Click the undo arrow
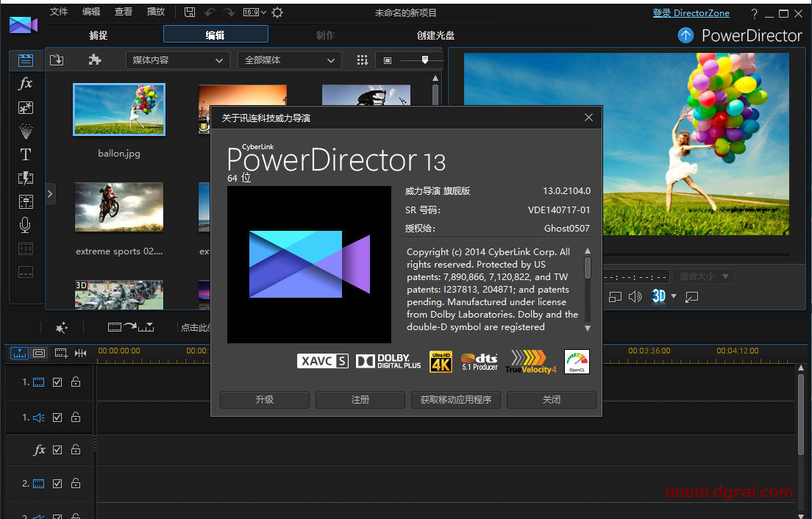 click(210, 12)
